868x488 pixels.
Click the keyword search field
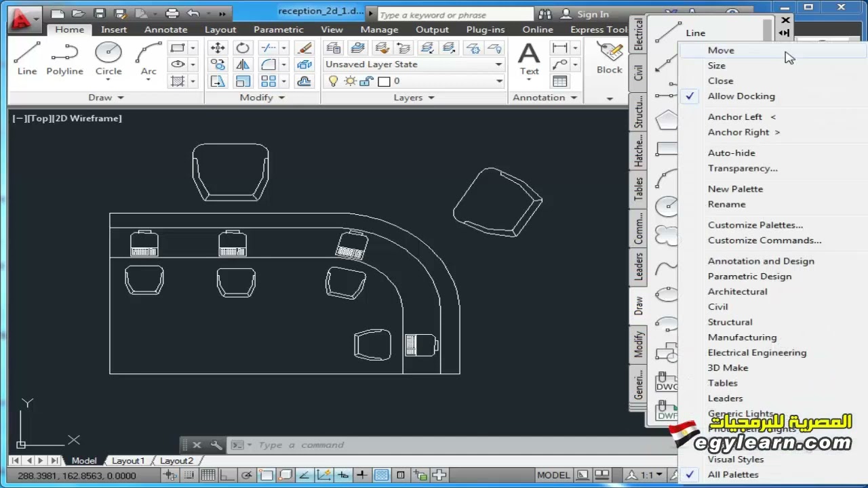tap(455, 14)
